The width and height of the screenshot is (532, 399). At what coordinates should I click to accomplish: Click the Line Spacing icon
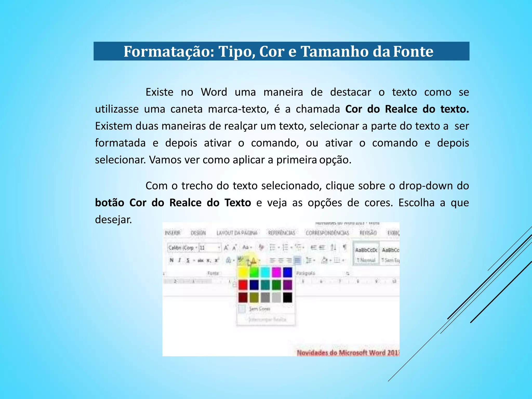(x=309, y=260)
